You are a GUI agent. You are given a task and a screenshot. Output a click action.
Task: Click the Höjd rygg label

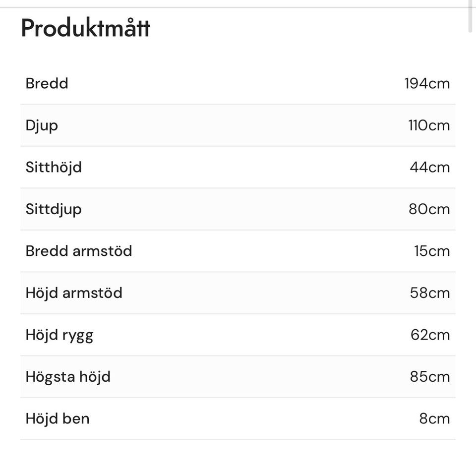click(59, 335)
